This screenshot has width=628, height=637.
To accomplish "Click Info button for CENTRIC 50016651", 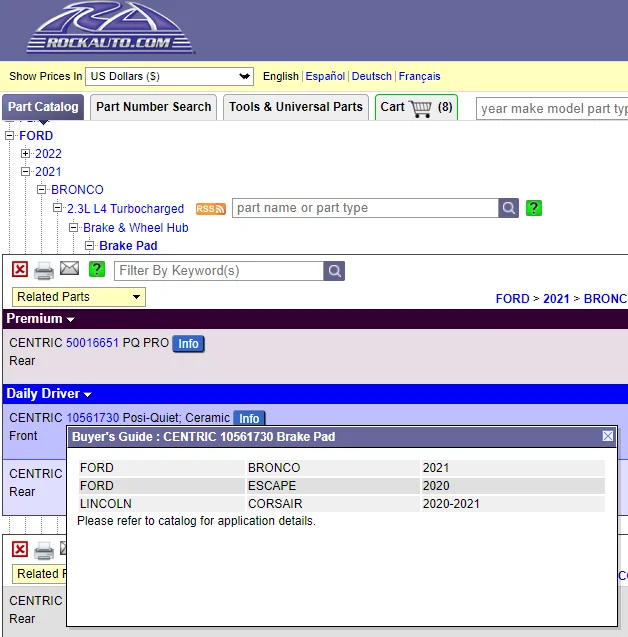I will [188, 344].
